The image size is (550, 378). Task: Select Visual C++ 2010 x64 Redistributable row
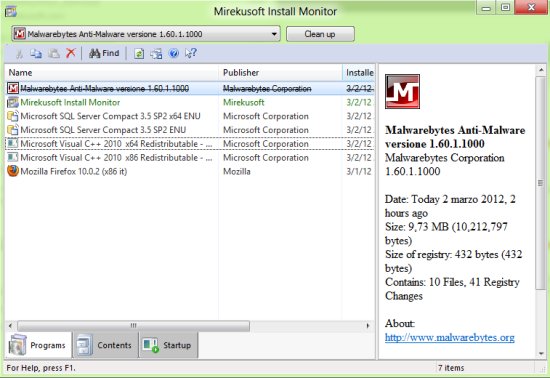pos(190,144)
